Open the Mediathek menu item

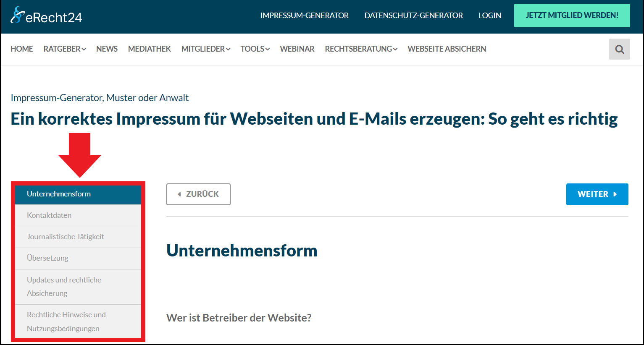tap(150, 49)
